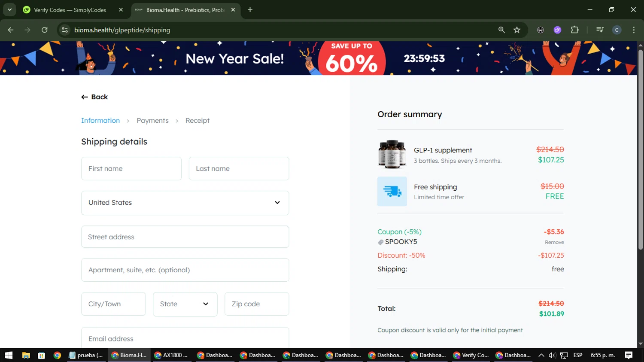Open the State dropdown
This screenshot has height=362, width=644.
click(x=185, y=304)
